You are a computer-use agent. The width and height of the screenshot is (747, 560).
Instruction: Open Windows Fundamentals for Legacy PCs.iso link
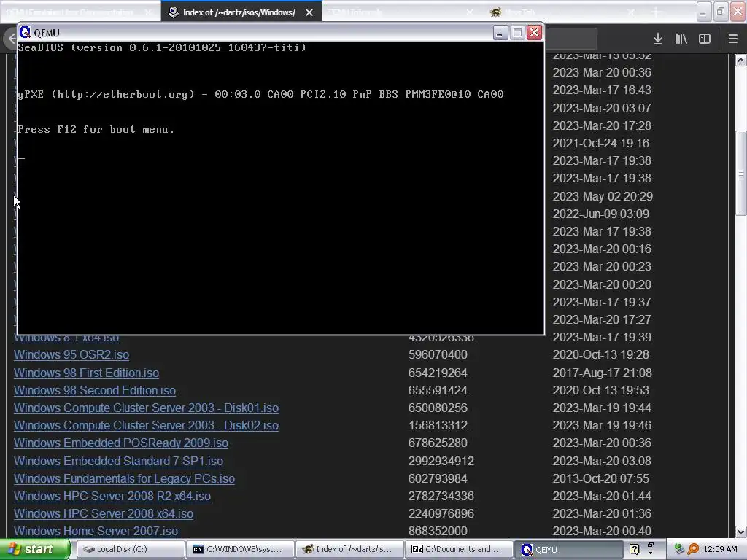(x=124, y=478)
